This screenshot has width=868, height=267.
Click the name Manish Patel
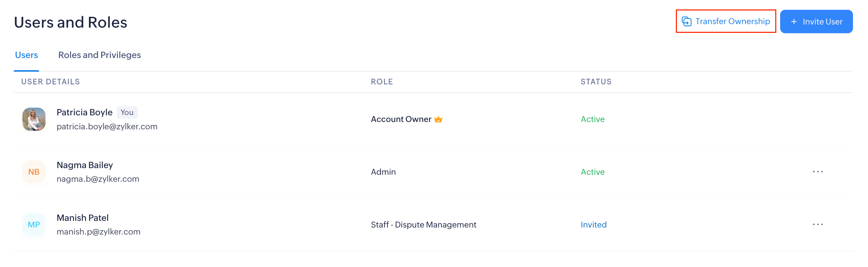point(83,218)
